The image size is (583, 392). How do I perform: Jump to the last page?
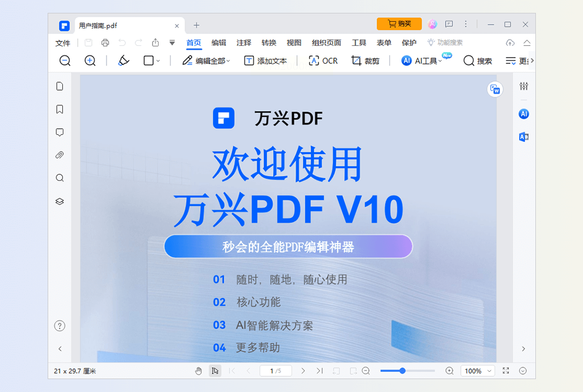point(320,371)
